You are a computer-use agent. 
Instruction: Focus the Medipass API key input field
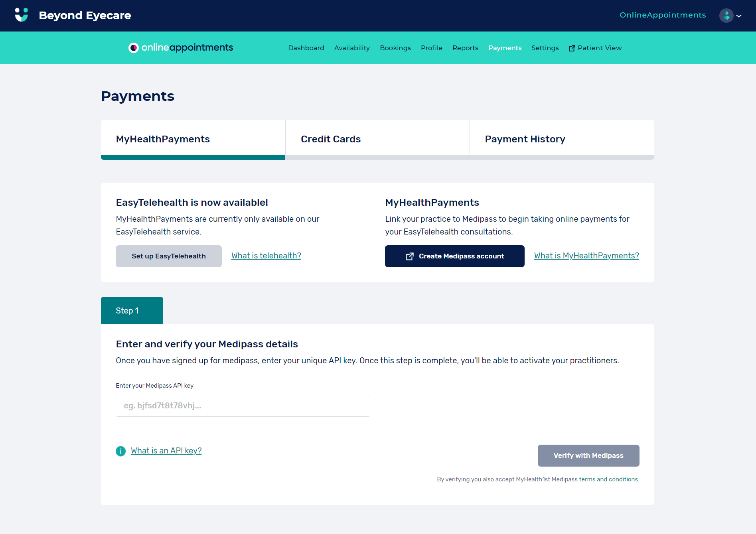tap(243, 406)
